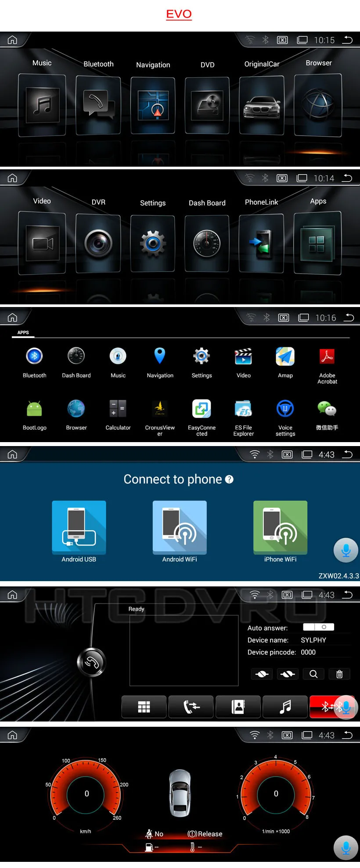Open recent apps on the 10:14 status bar
The width and height of the screenshot is (360, 868).
[302, 178]
